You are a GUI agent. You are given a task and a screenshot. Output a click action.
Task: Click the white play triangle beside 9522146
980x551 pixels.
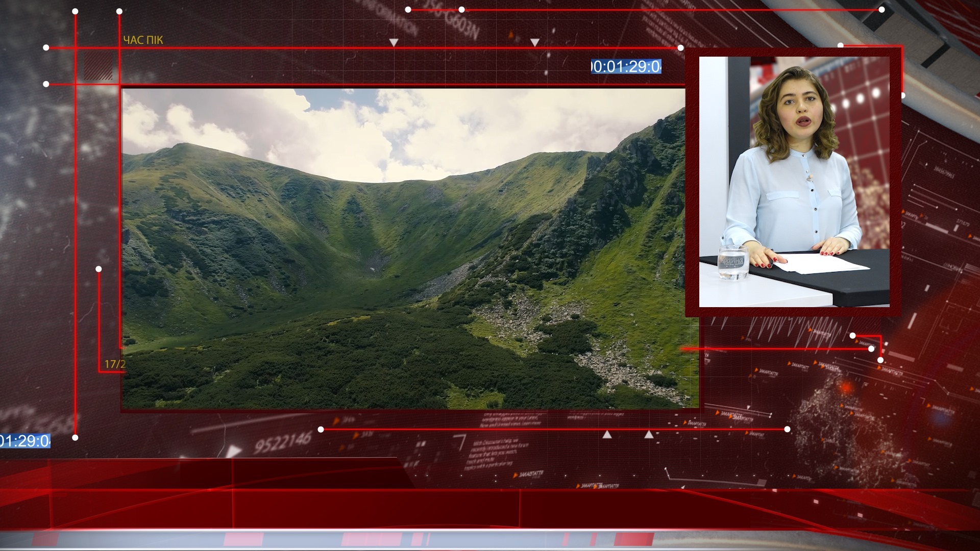pyautogui.click(x=234, y=451)
